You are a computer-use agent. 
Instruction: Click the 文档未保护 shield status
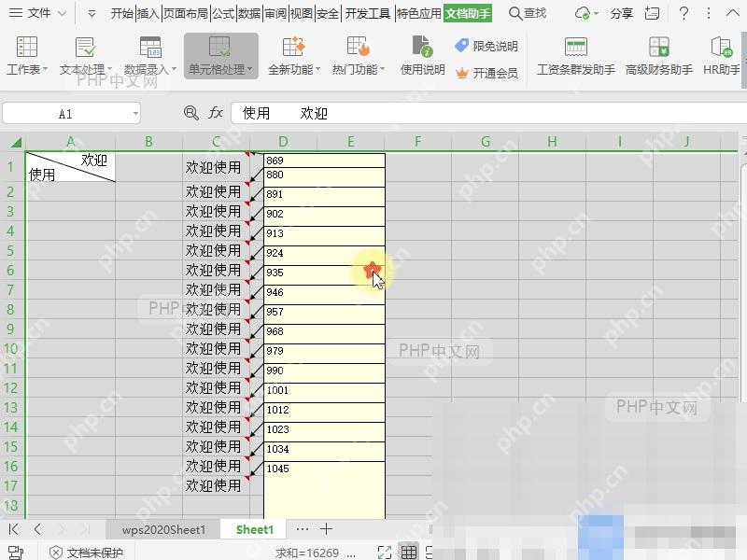pos(86,553)
